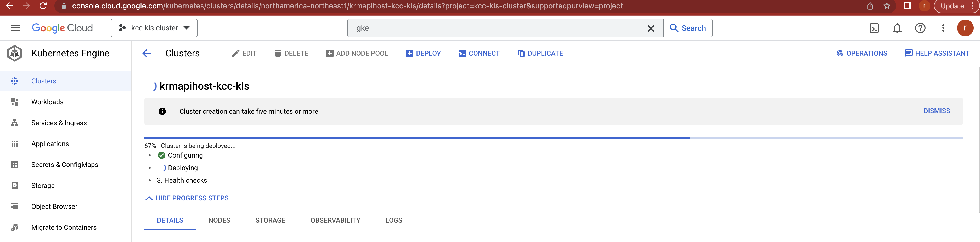Open the kcc-kls-cluster project picker dropdown

[154, 28]
